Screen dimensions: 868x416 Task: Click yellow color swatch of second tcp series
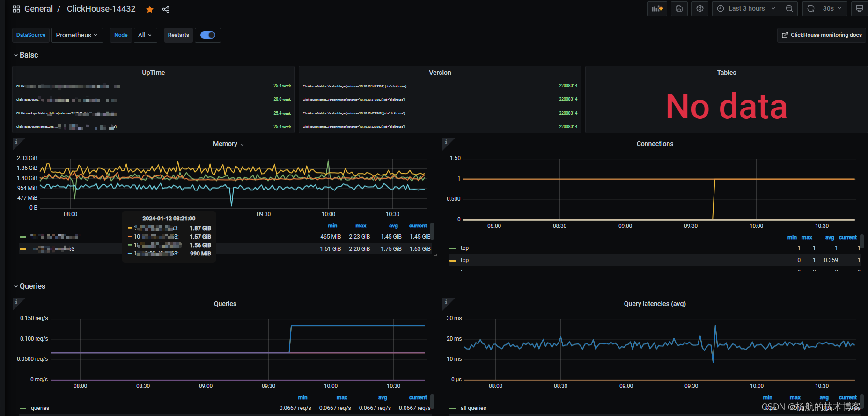tap(453, 261)
